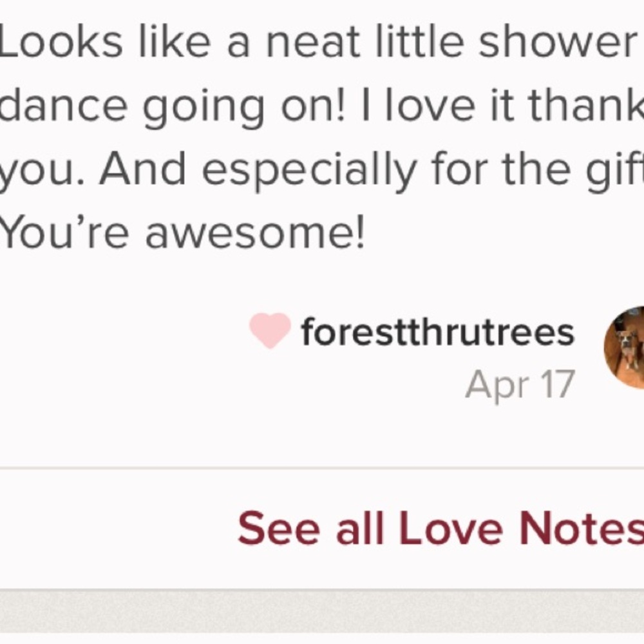This screenshot has height=644, width=644.
Task: Click the line 'you. And especially for the gift'
Action: [x=322, y=169]
